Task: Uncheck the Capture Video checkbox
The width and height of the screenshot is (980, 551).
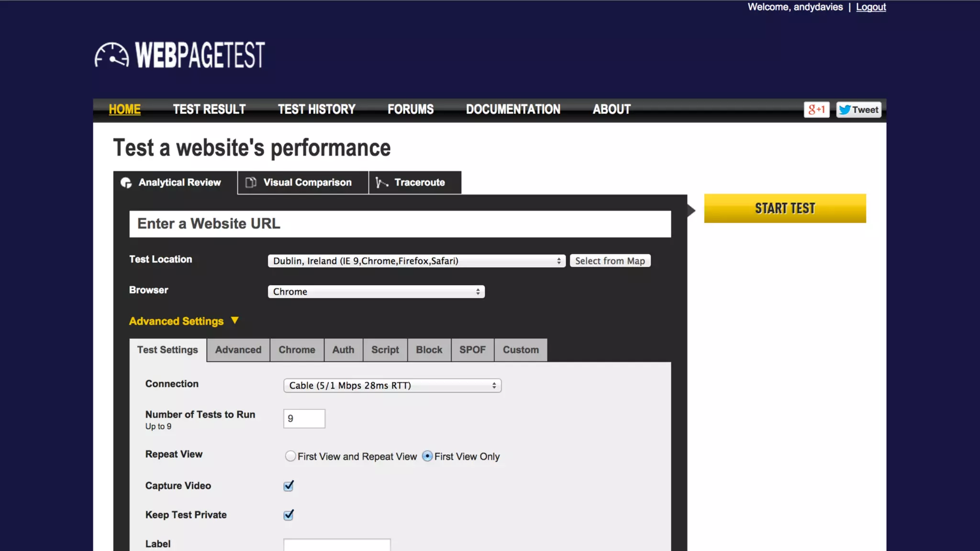Action: point(289,486)
